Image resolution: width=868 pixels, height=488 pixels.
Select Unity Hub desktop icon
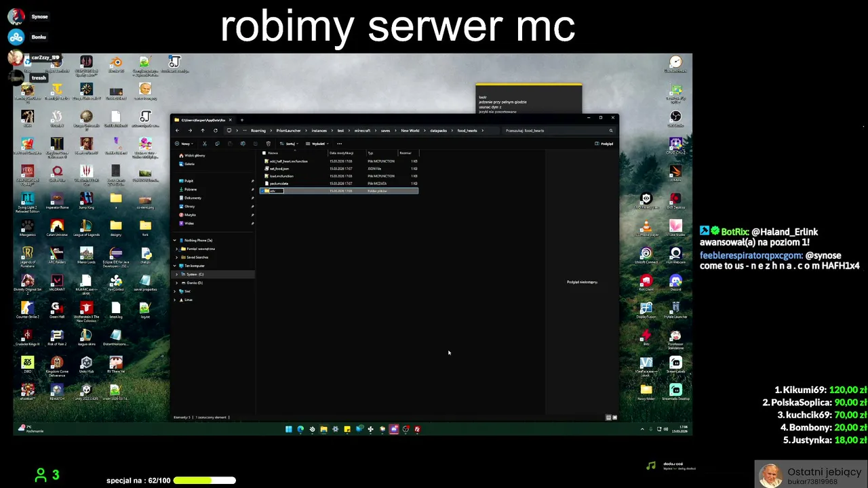pyautogui.click(x=86, y=365)
